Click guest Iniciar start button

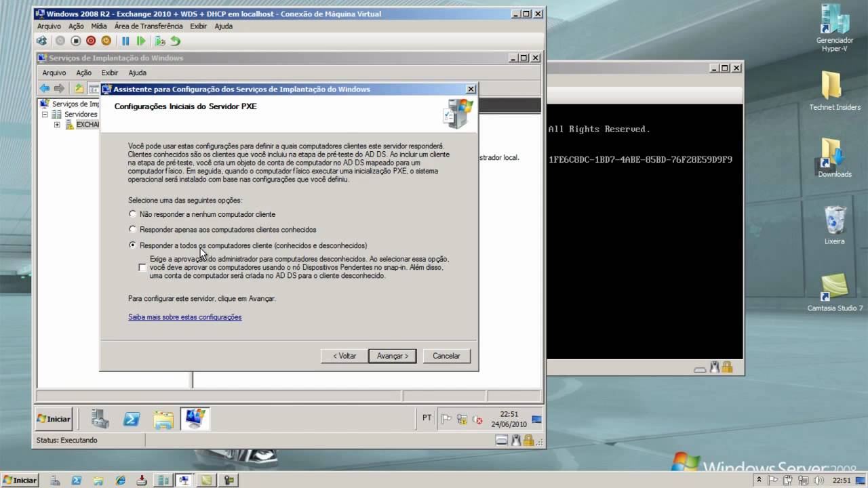coord(54,419)
